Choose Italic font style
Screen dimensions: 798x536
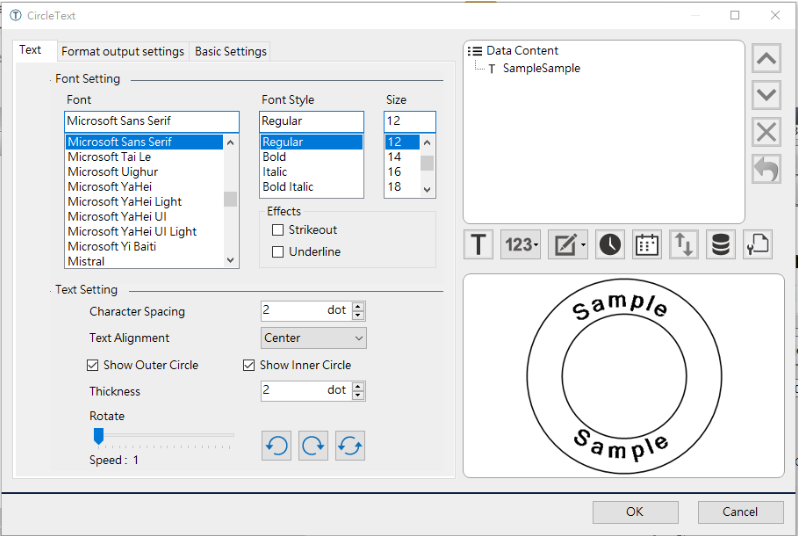point(311,172)
